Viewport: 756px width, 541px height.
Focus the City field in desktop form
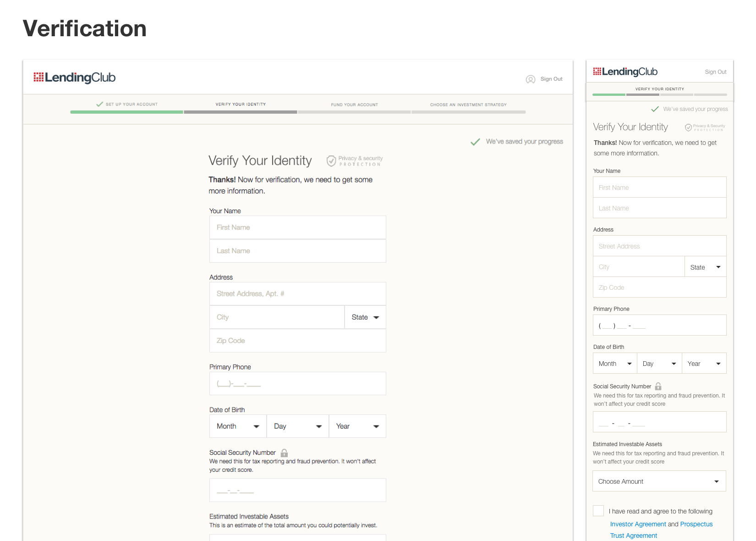tap(277, 317)
